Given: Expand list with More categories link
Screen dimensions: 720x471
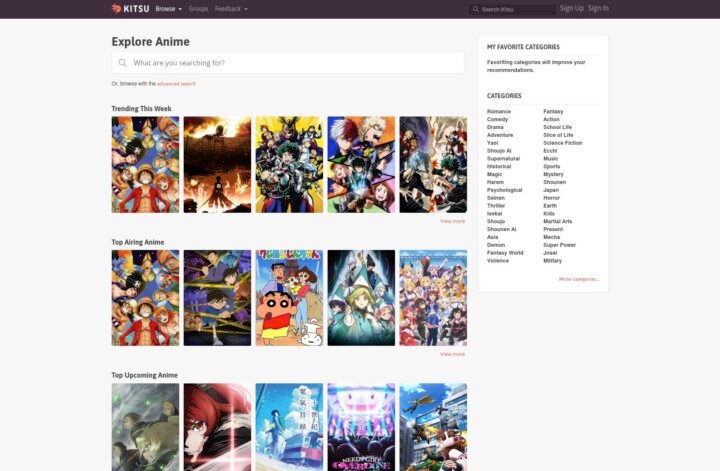Looking at the screenshot, I should pyautogui.click(x=579, y=279).
